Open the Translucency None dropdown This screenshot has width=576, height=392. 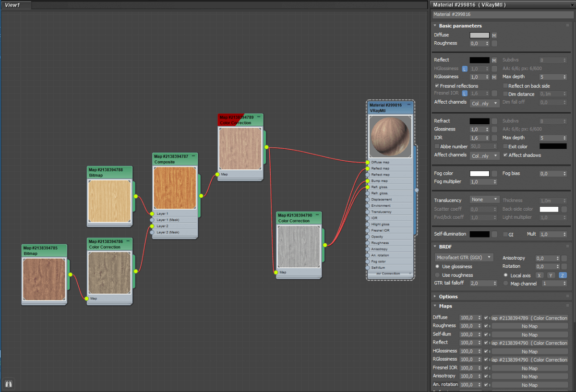485,200
